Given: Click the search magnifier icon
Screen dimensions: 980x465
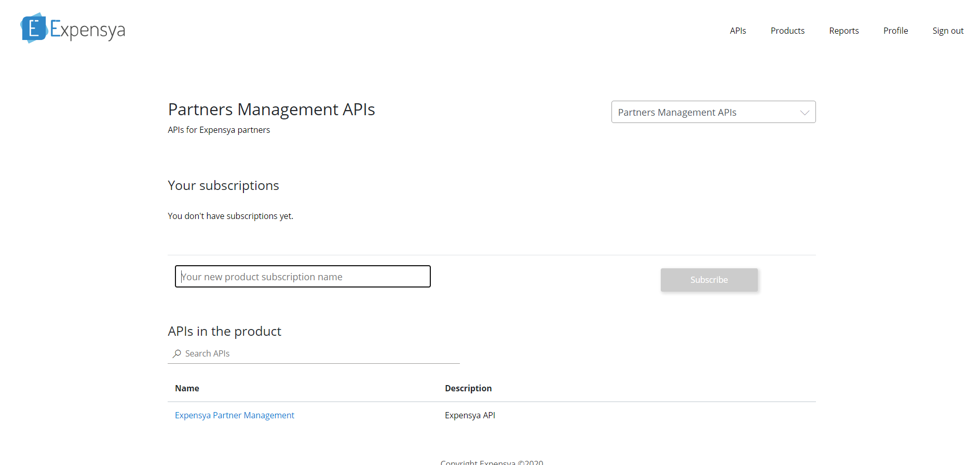Looking at the screenshot, I should pos(177,353).
